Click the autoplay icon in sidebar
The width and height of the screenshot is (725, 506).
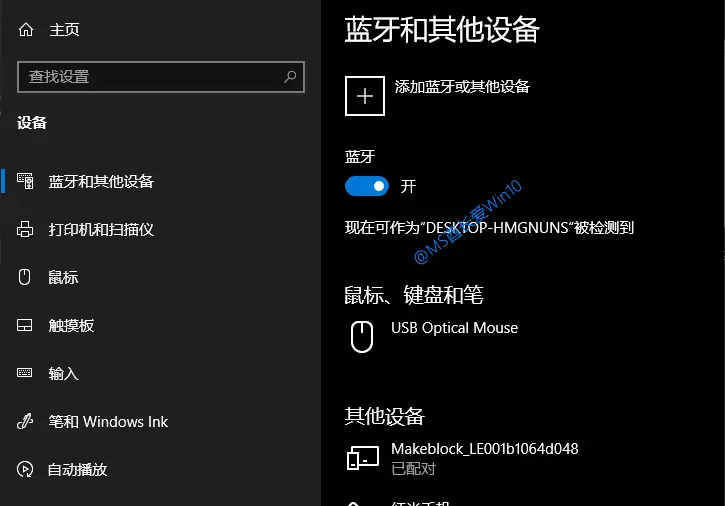point(25,469)
